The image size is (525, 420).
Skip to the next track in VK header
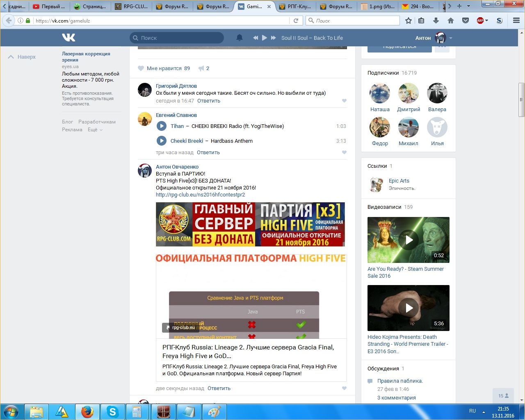coord(274,38)
